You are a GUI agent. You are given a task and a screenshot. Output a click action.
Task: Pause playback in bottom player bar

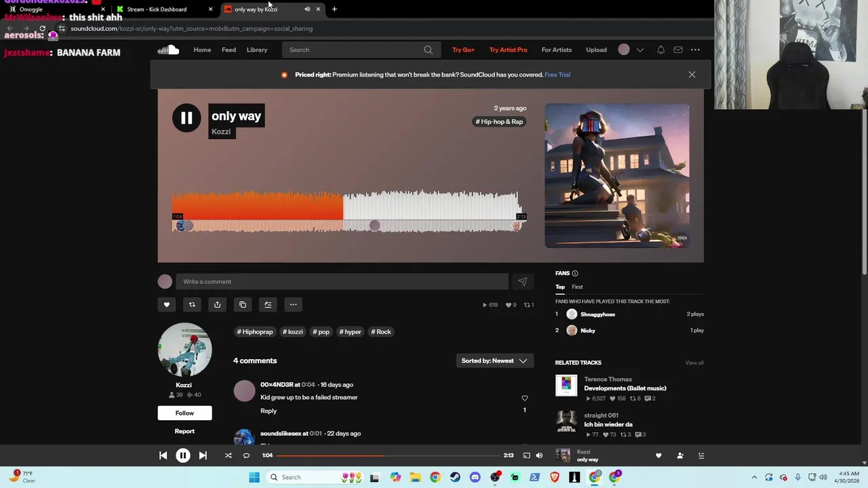(183, 455)
